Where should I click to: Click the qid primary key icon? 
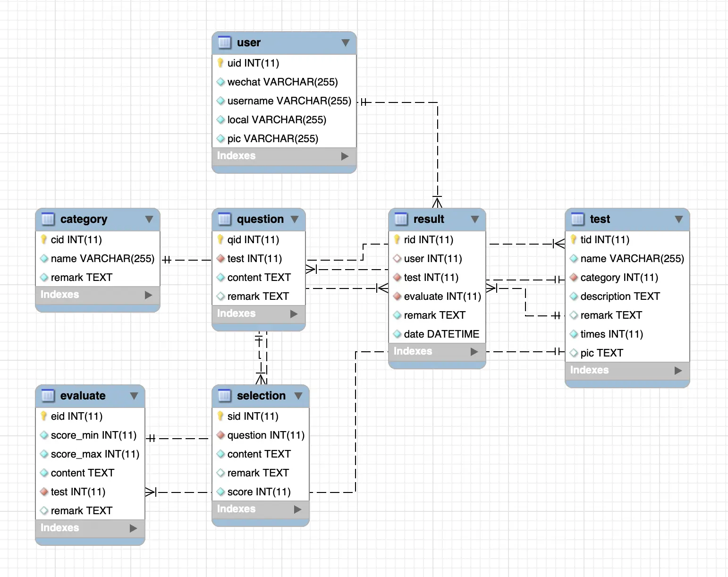coord(220,239)
